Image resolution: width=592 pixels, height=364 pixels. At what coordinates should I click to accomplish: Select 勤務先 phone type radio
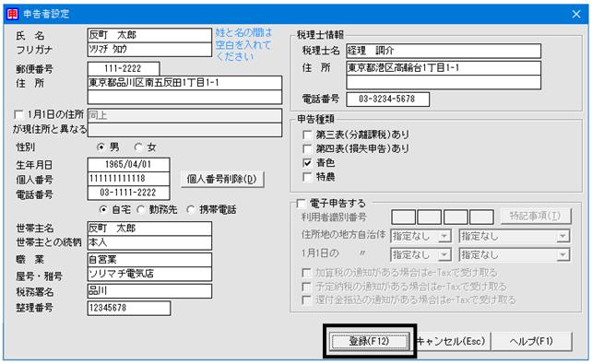[140, 209]
